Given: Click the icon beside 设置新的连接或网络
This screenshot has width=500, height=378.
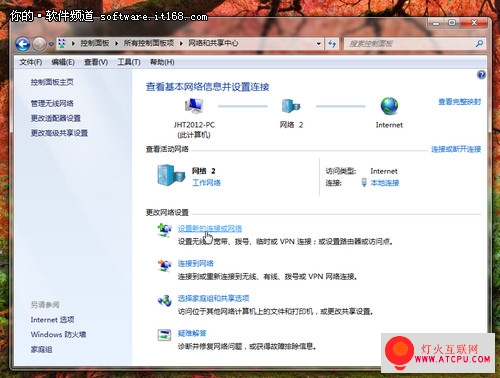Looking at the screenshot, I should [x=165, y=230].
